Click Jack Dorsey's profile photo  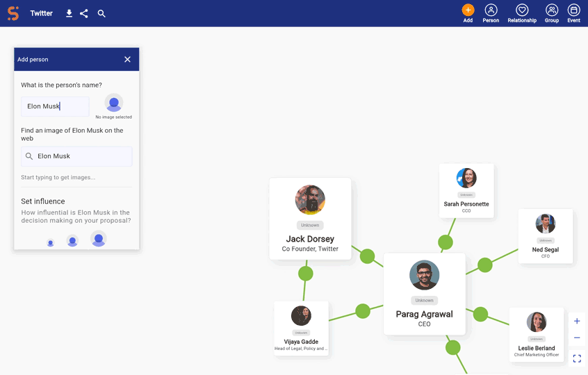pyautogui.click(x=310, y=200)
